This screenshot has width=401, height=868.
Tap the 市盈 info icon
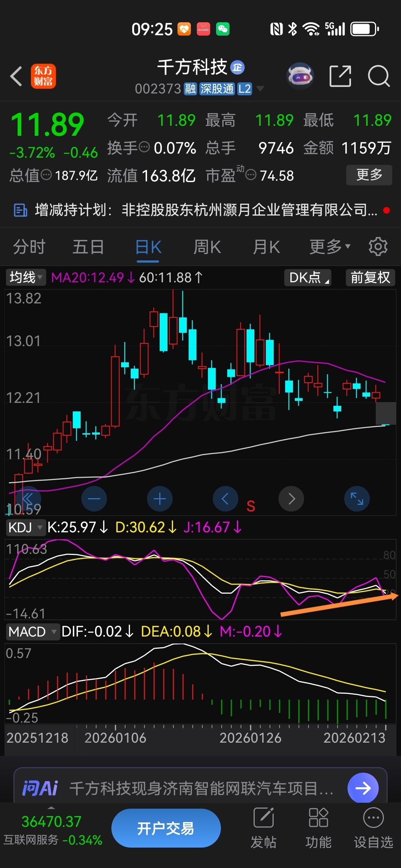251,175
